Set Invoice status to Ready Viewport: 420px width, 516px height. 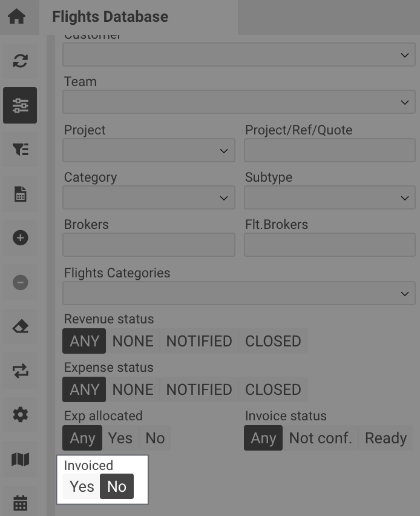pos(386,438)
